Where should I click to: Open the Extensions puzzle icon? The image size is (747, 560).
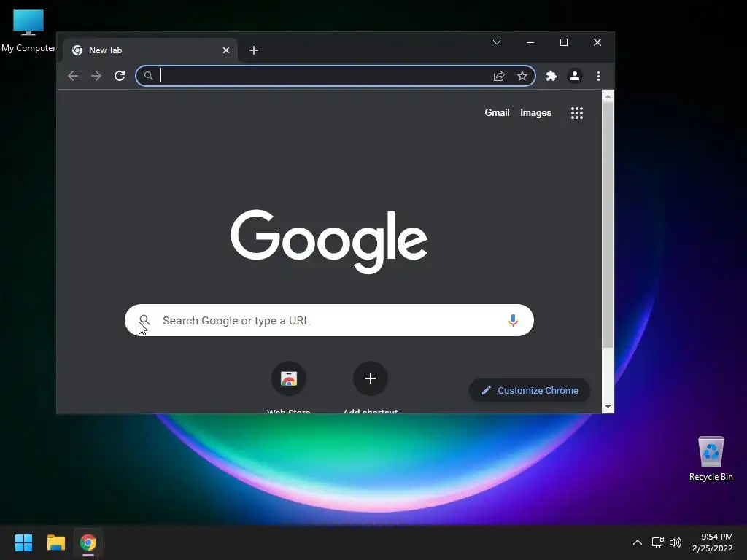[x=551, y=76]
